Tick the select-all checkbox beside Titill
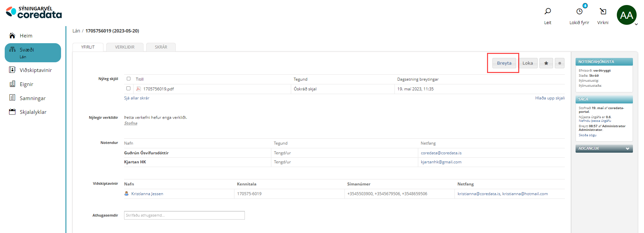The height and width of the screenshot is (233, 644). tap(128, 79)
